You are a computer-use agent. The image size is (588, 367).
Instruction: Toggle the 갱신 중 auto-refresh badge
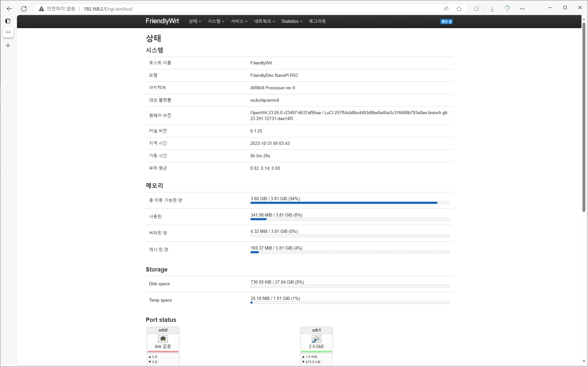click(x=446, y=22)
